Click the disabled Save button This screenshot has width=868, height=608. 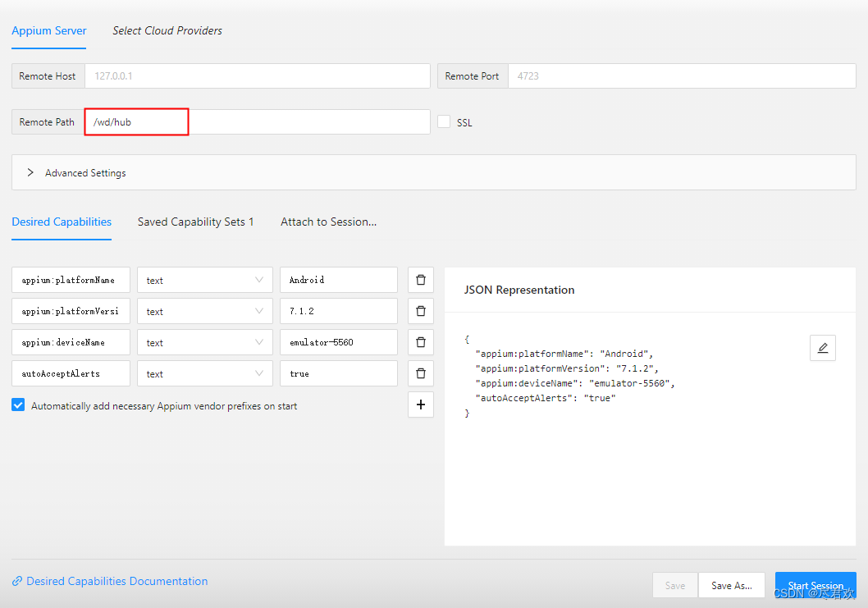point(675,585)
